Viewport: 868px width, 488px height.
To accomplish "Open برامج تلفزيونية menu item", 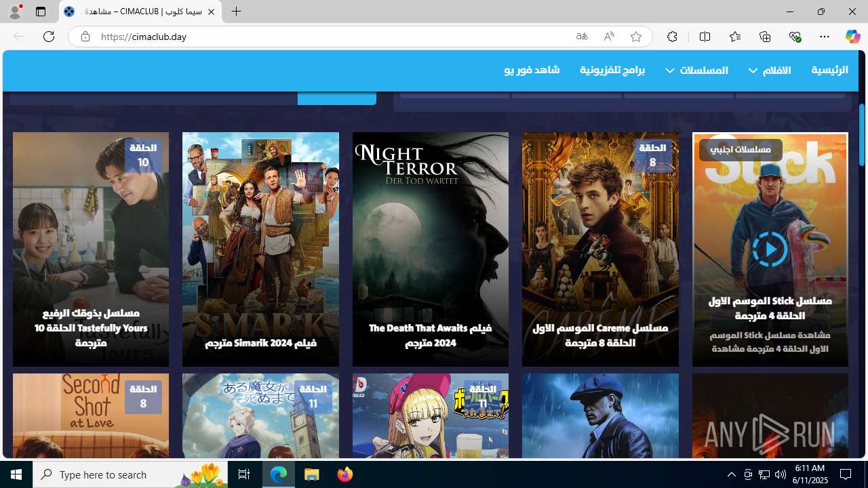I will (612, 70).
